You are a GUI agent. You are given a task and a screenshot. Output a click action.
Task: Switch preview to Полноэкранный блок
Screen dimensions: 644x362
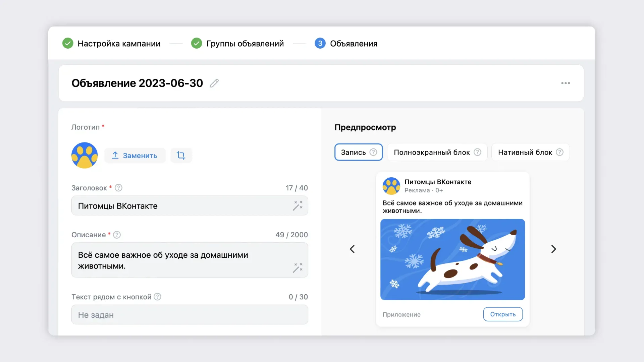(x=437, y=152)
